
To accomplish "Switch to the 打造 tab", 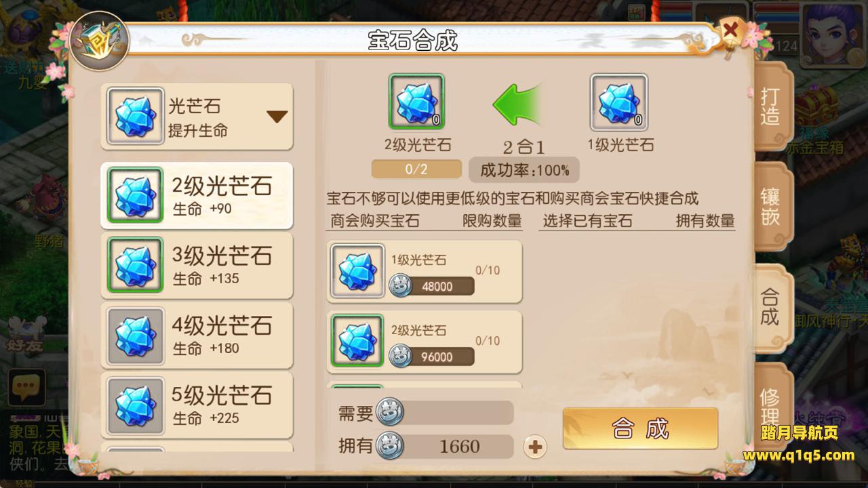I will 771,106.
